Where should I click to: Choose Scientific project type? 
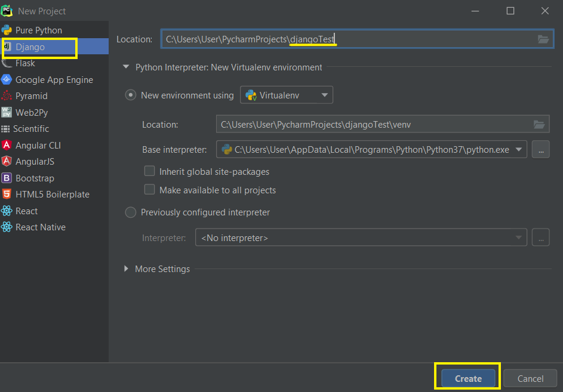tap(31, 129)
